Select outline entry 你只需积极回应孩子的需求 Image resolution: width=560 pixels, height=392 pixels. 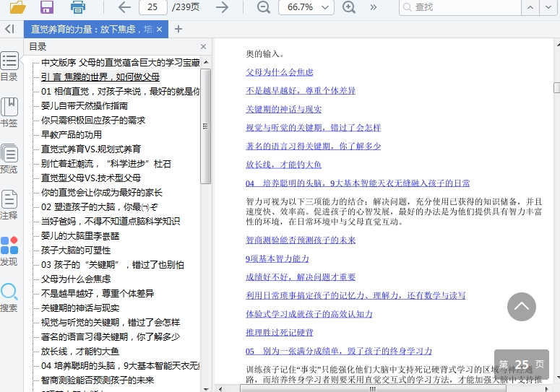coord(93,121)
